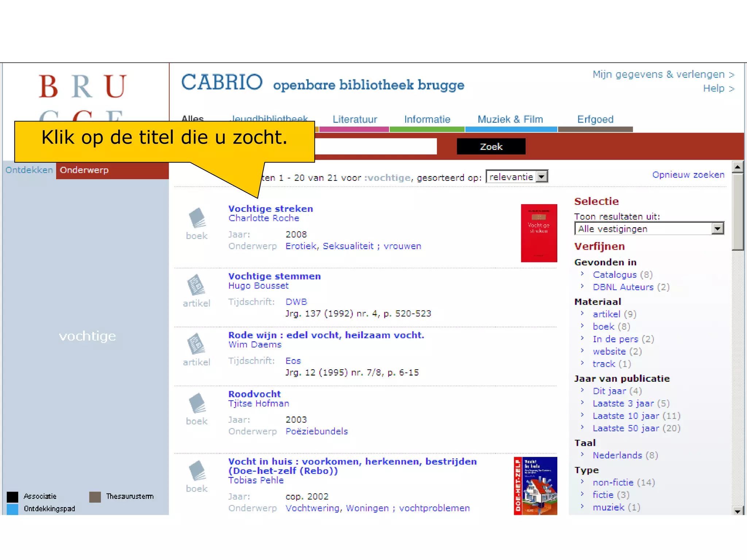Click the Vocht in huis cover thumbnail

click(535, 486)
